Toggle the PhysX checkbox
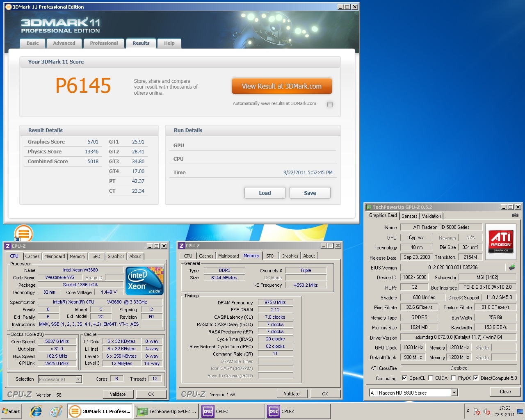The image size is (525, 420). (x=453, y=378)
